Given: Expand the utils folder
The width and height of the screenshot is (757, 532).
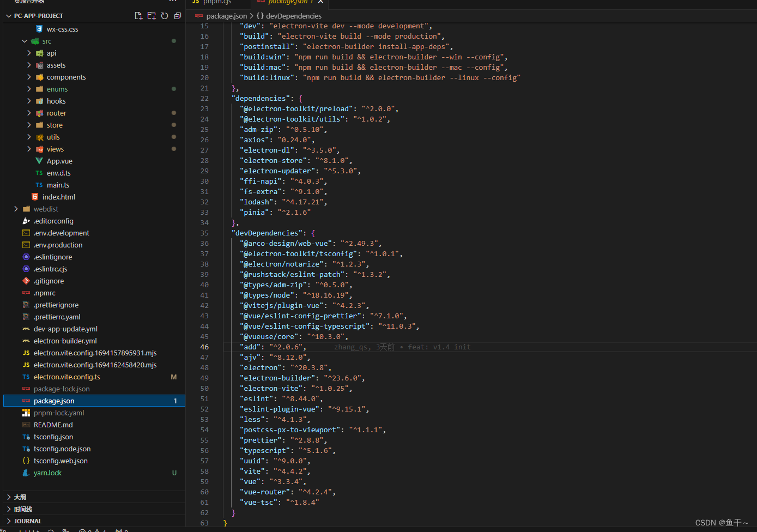Looking at the screenshot, I should (x=29, y=137).
